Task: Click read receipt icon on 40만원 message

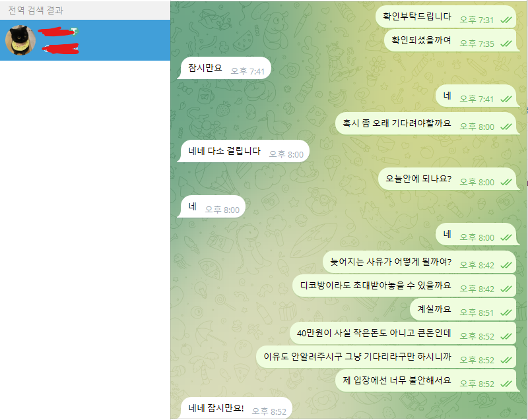Action: tap(506, 337)
